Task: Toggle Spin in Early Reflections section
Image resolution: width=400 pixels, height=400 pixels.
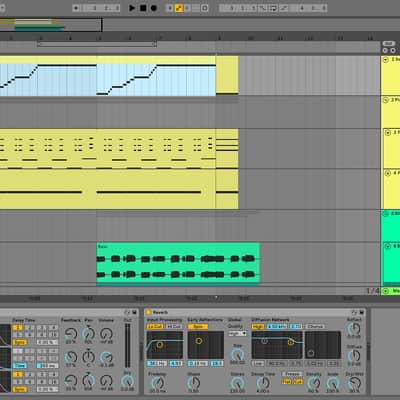Action: click(x=198, y=327)
